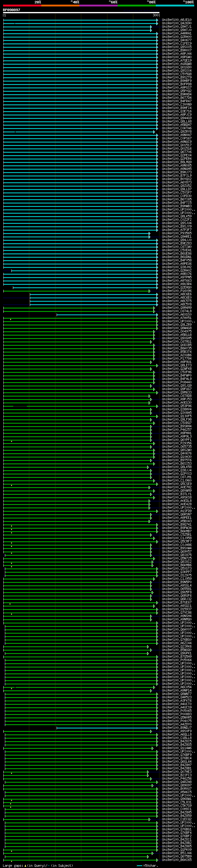
Task: Select the label UniRef100_Q8W4G8
Action: [177, 328]
